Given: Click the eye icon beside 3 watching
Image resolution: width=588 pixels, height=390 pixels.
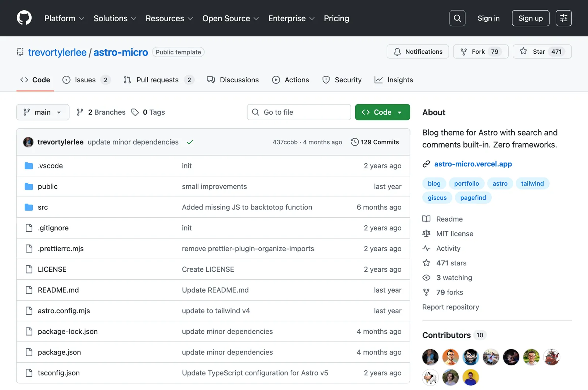Looking at the screenshot, I should coord(426,278).
